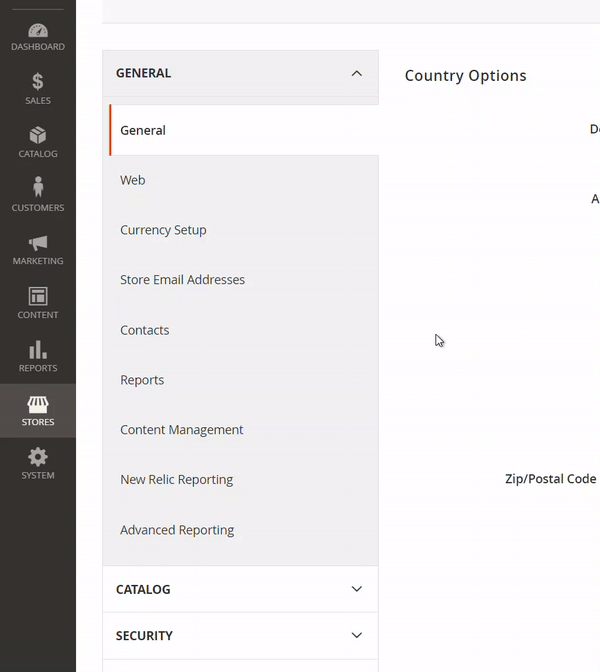Open the Marketing megaphone icon
600x672 pixels.
tap(38, 243)
